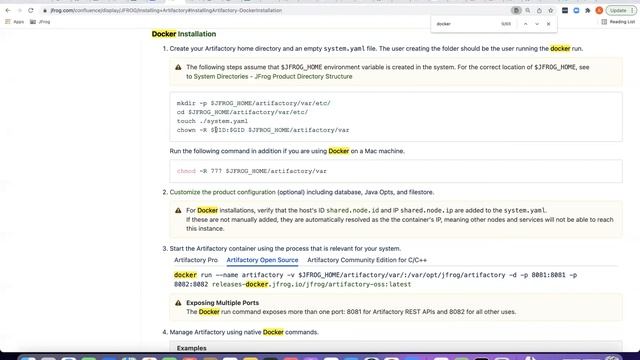640x360 pixels.
Task: Click the Docker Installation heading
Action: coord(184,34)
